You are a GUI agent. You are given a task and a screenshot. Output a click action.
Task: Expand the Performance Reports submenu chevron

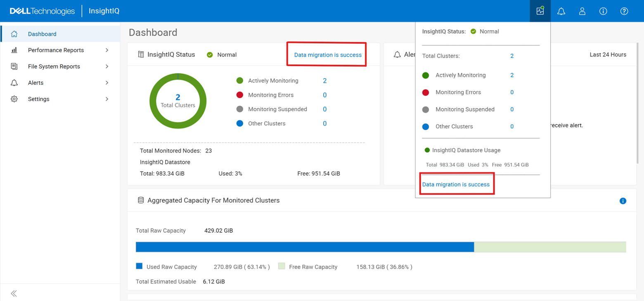[107, 50]
